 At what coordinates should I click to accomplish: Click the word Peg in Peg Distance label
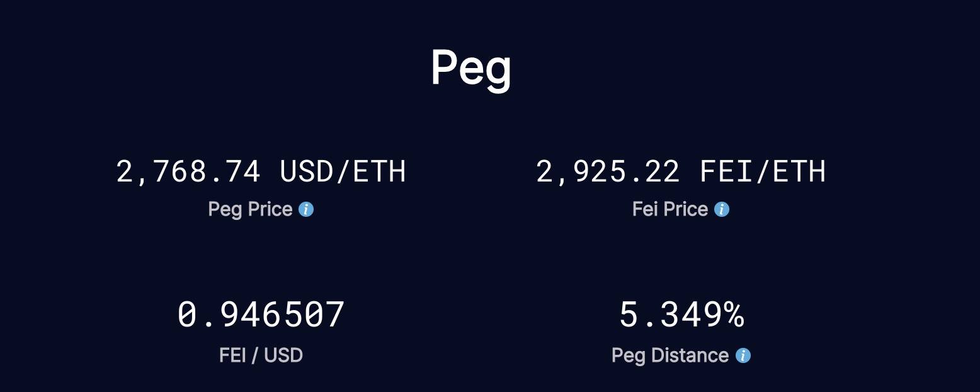tap(629, 355)
